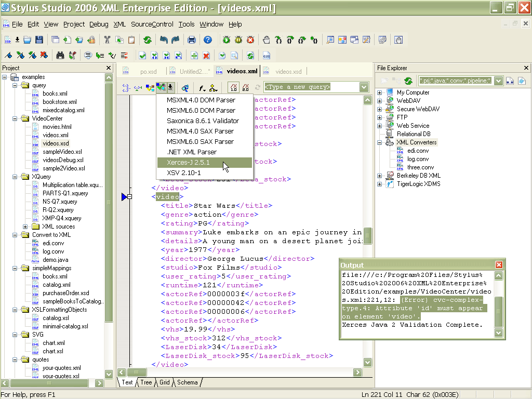Toggle XPath 2.0 mode button
This screenshot has height=399, width=532.
tap(246, 87)
